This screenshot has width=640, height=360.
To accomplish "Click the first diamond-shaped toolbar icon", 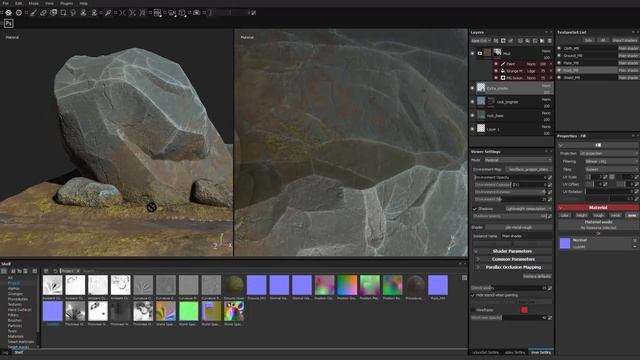I will (8, 13).
